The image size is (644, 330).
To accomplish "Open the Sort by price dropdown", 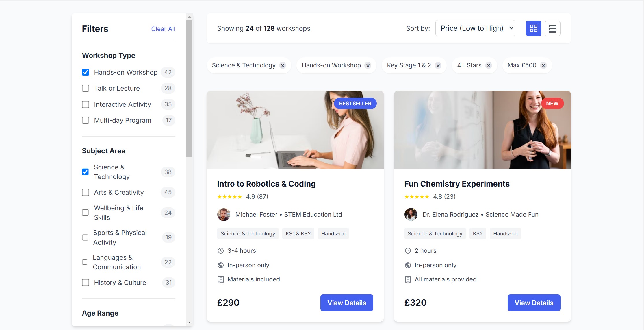I will 475,28.
